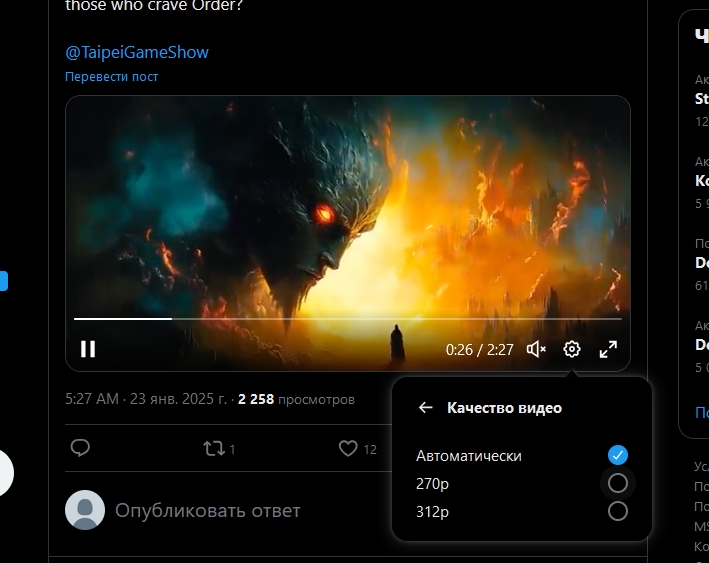This screenshot has width=709, height=563.
Task: Repost using the retweet icon
Action: 213,449
